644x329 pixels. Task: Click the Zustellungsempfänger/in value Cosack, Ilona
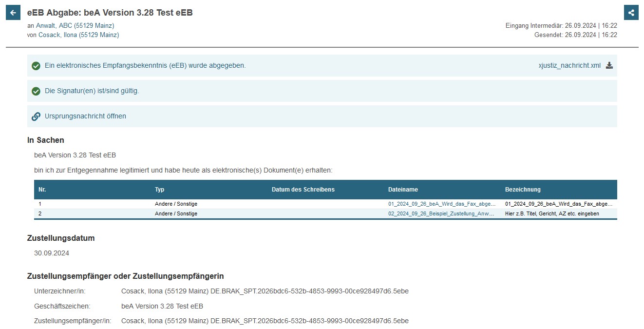(265, 321)
